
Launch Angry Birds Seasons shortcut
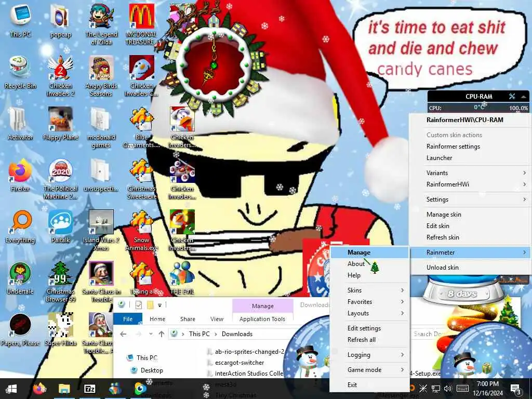pos(101,75)
